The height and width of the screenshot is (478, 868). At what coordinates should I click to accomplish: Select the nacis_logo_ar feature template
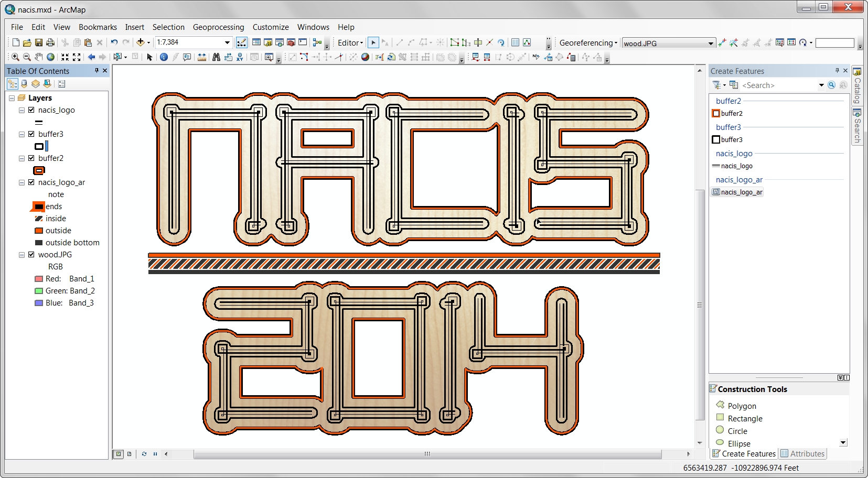(x=737, y=192)
